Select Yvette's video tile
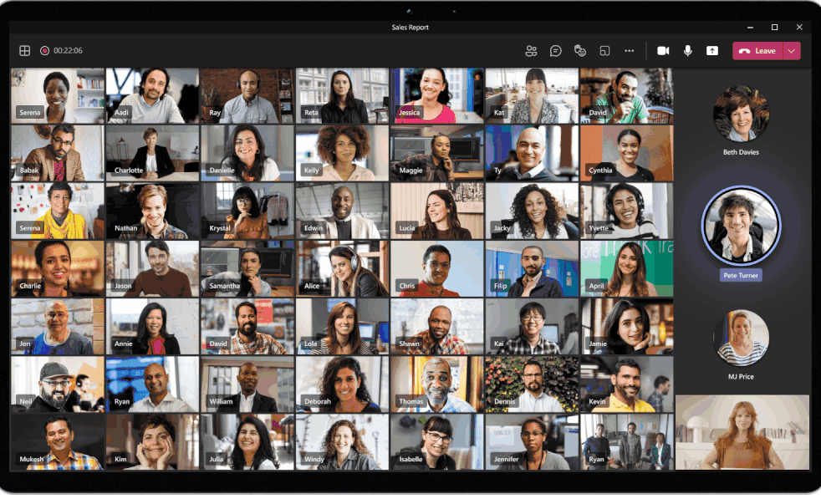The image size is (821, 504). tap(627, 211)
